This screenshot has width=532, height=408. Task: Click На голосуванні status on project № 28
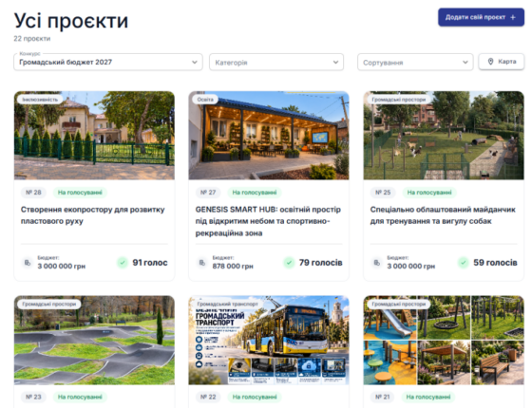[80, 193]
